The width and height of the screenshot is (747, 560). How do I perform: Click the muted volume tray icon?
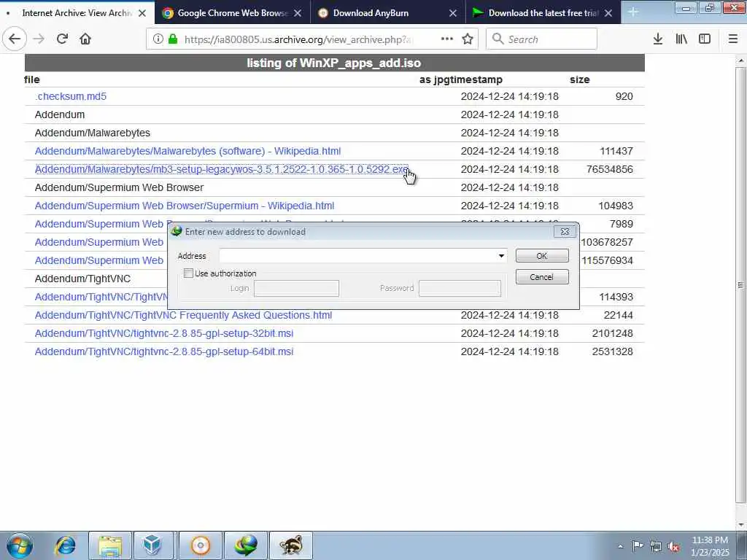tap(673, 546)
